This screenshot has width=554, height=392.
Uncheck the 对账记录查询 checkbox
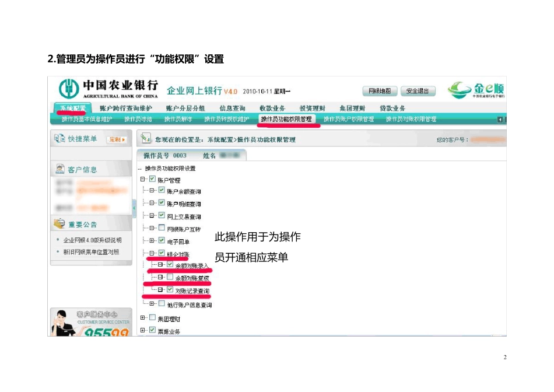pos(170,289)
